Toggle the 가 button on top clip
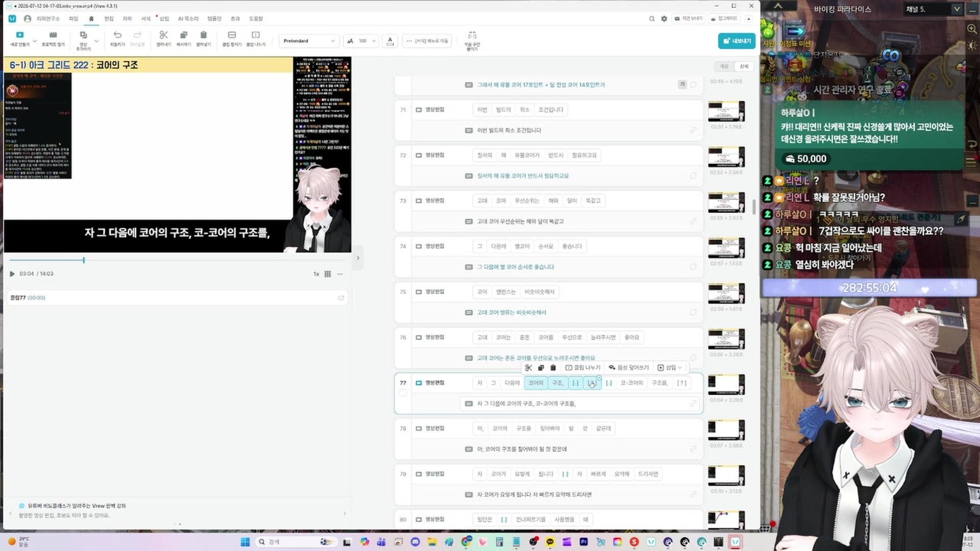This screenshot has width=980, height=551. [682, 85]
